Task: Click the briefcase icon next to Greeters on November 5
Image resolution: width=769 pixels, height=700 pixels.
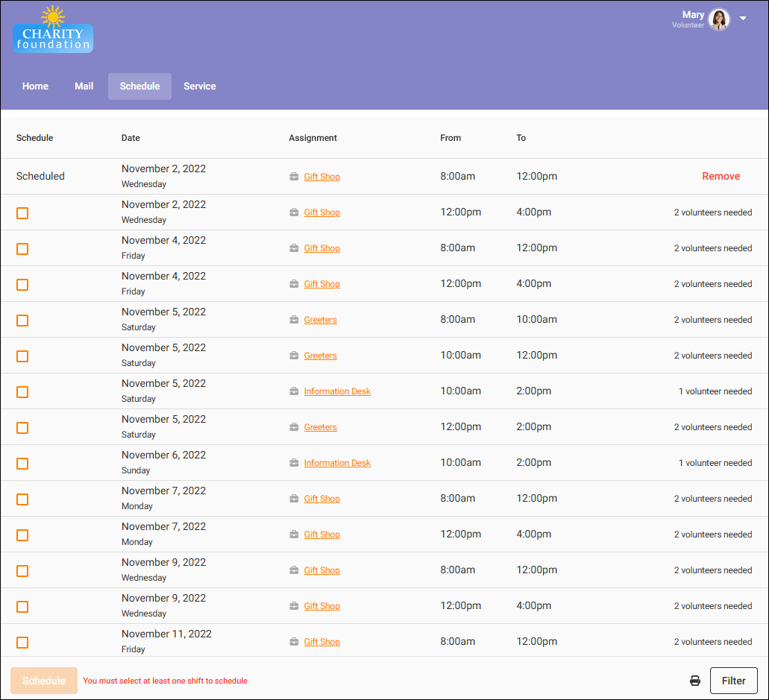Action: tap(293, 320)
